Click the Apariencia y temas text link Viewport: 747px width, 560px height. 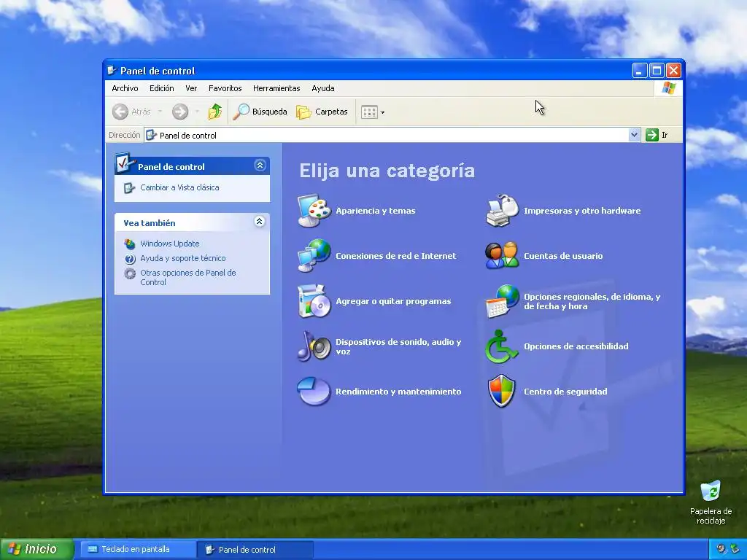(376, 211)
